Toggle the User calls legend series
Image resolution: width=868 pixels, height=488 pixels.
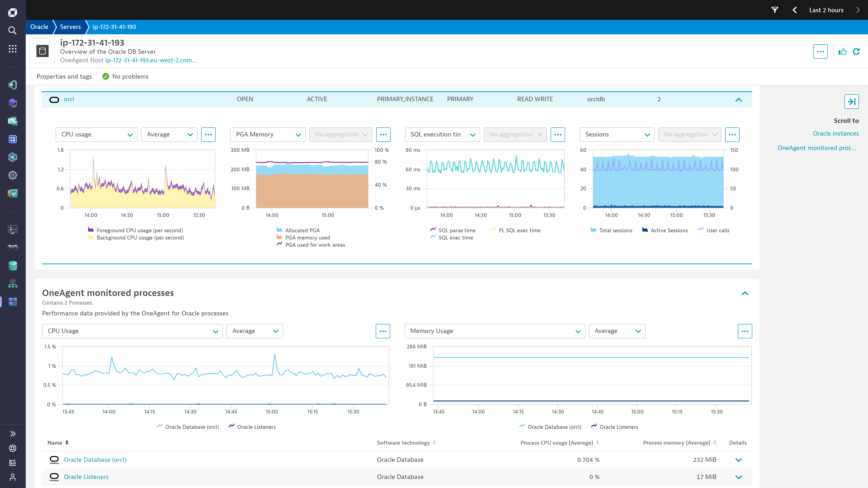[x=713, y=230]
